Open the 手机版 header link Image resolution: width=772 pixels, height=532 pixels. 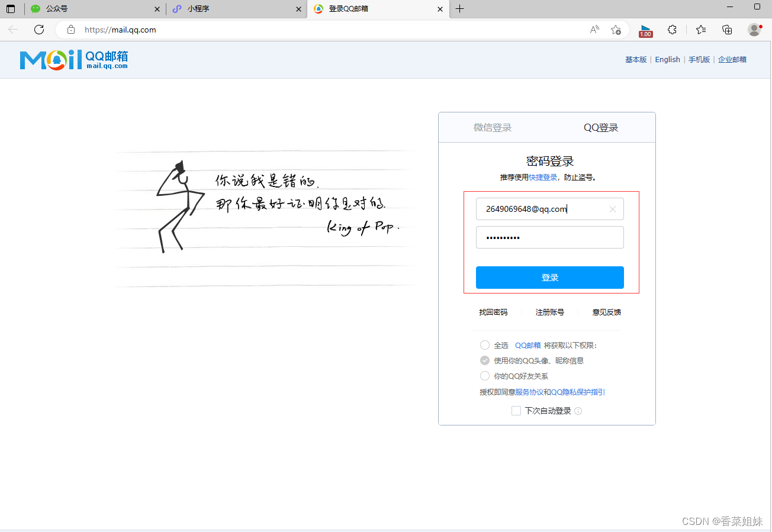coord(699,59)
